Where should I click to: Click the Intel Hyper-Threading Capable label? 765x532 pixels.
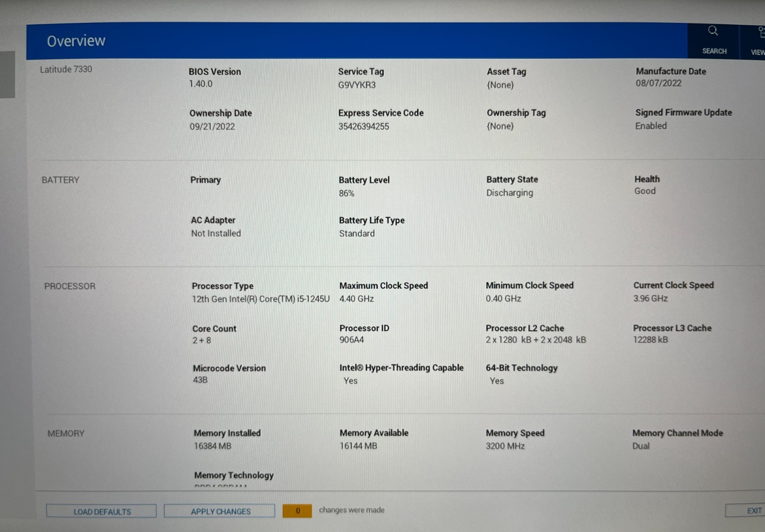pos(401,368)
